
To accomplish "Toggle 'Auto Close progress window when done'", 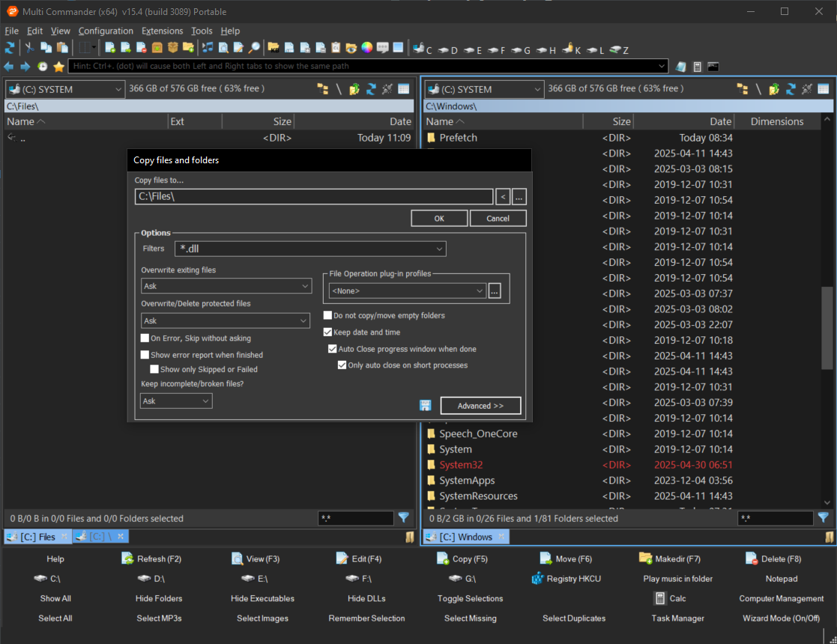I will pyautogui.click(x=333, y=348).
